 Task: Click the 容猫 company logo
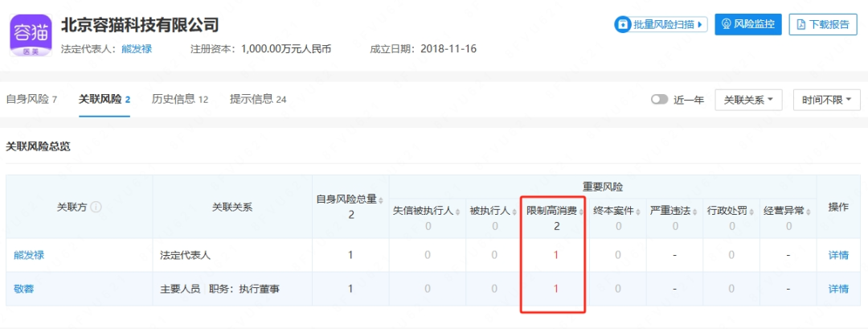click(31, 35)
